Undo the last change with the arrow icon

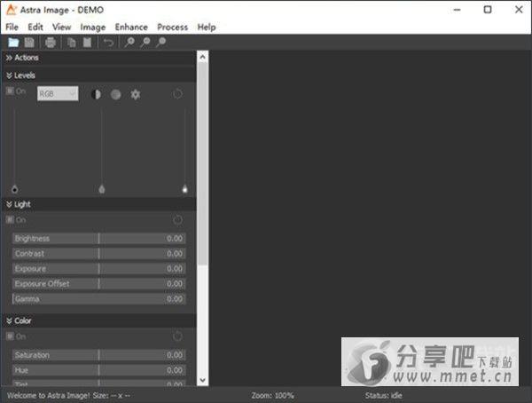(108, 43)
